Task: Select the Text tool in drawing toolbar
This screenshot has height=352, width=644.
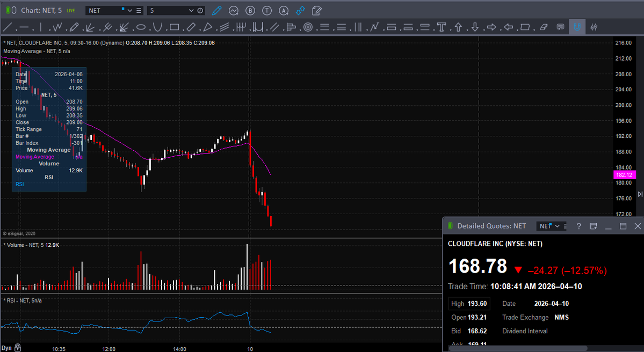Action: pyautogui.click(x=440, y=27)
